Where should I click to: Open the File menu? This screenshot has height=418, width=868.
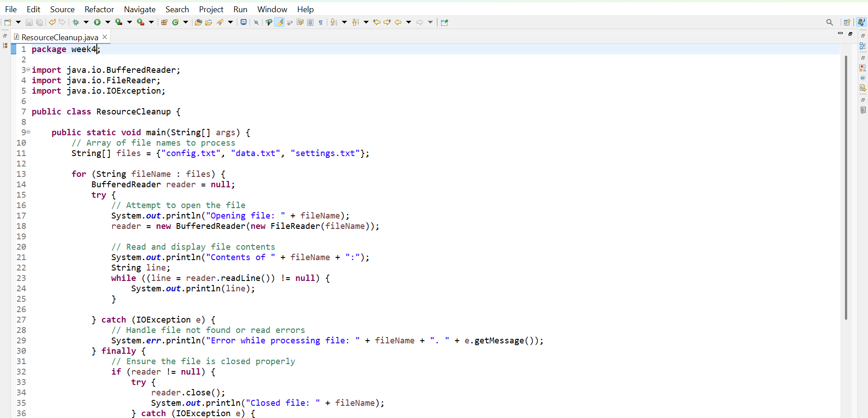point(11,9)
